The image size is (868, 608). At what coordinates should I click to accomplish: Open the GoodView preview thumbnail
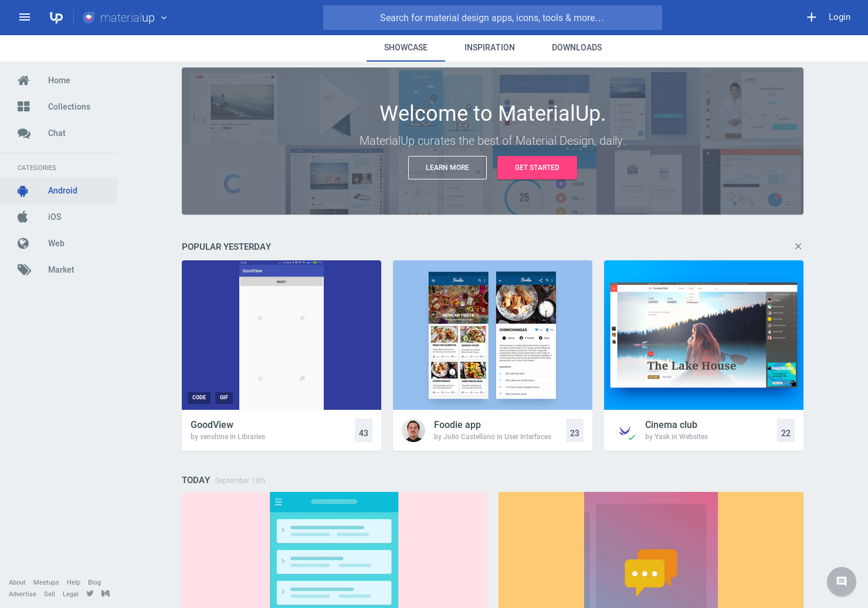pos(282,335)
